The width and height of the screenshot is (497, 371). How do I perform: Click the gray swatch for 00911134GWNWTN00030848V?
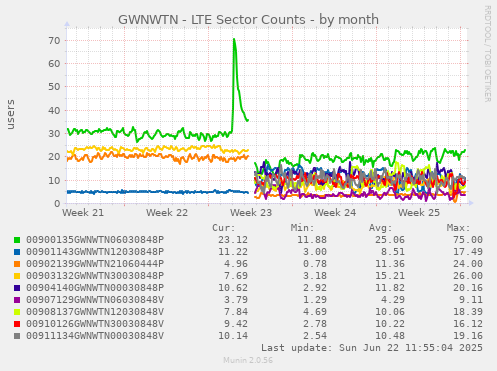17,336
